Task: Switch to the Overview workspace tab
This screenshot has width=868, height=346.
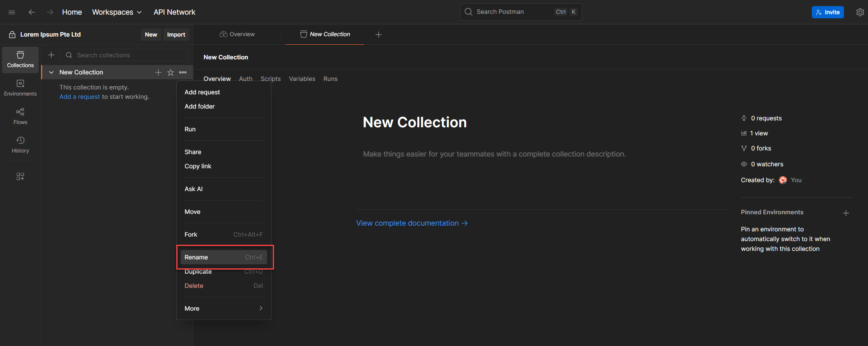Action: pos(237,35)
